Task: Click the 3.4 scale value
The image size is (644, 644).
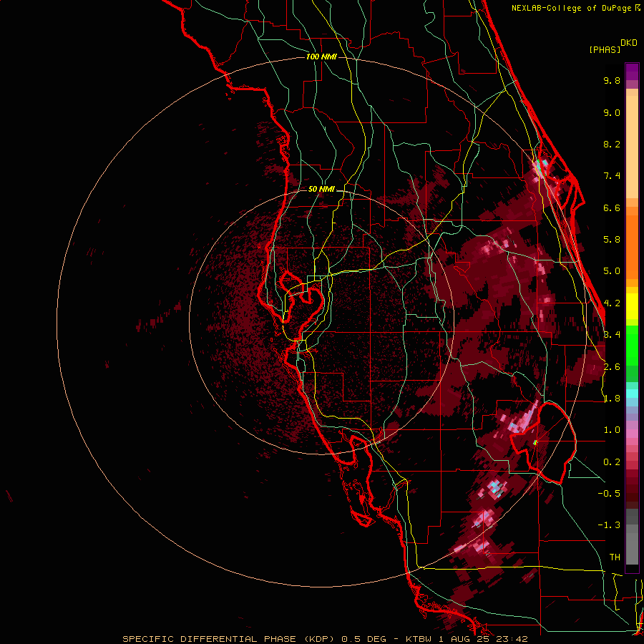Action: [x=612, y=335]
